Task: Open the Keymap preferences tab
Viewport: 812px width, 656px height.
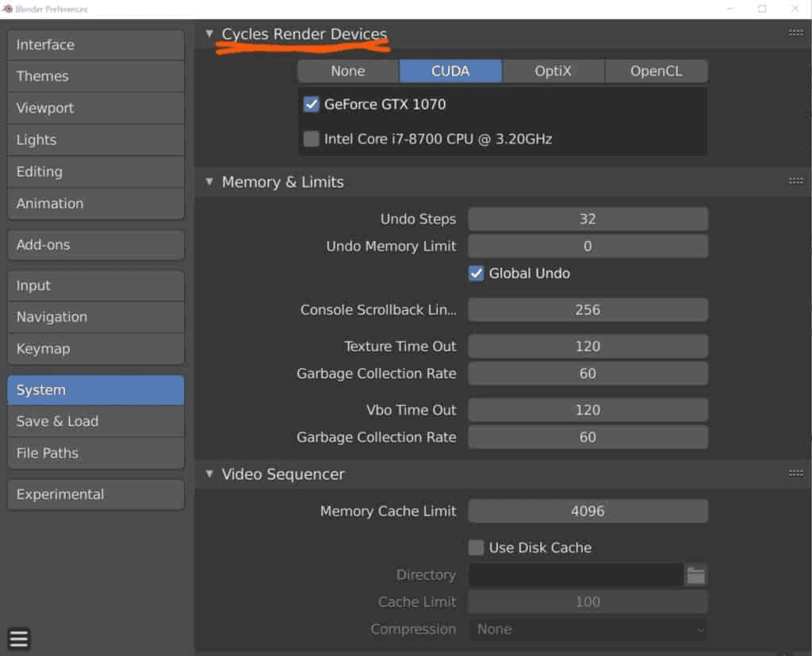Action: tap(96, 349)
